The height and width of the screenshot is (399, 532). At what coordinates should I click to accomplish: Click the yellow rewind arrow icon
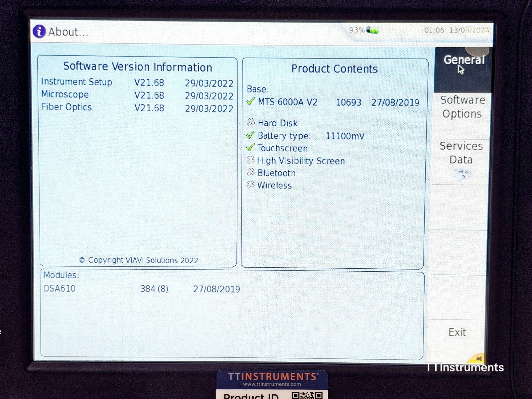point(478,358)
